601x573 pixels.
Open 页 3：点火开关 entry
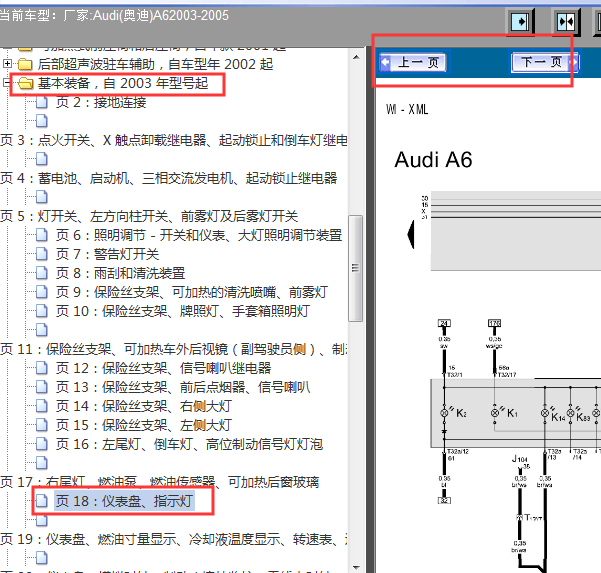tap(174, 140)
